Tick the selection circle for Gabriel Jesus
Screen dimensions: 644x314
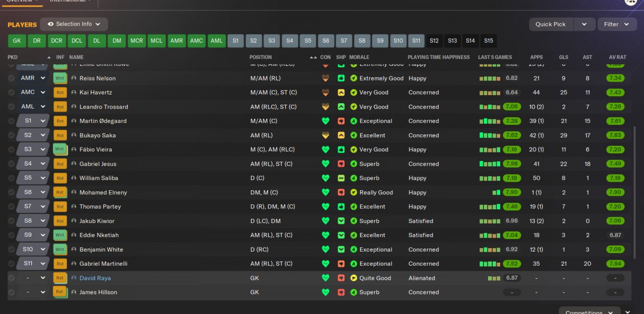click(12, 164)
